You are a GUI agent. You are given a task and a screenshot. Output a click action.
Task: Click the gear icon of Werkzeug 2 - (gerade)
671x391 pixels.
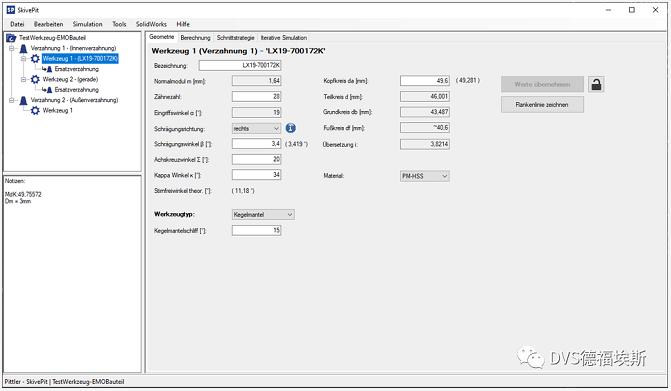[35, 79]
